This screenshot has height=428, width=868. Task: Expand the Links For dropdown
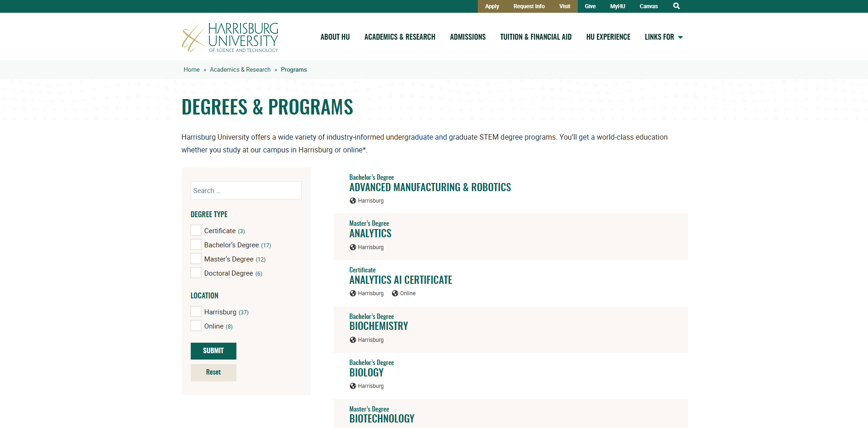(x=664, y=37)
